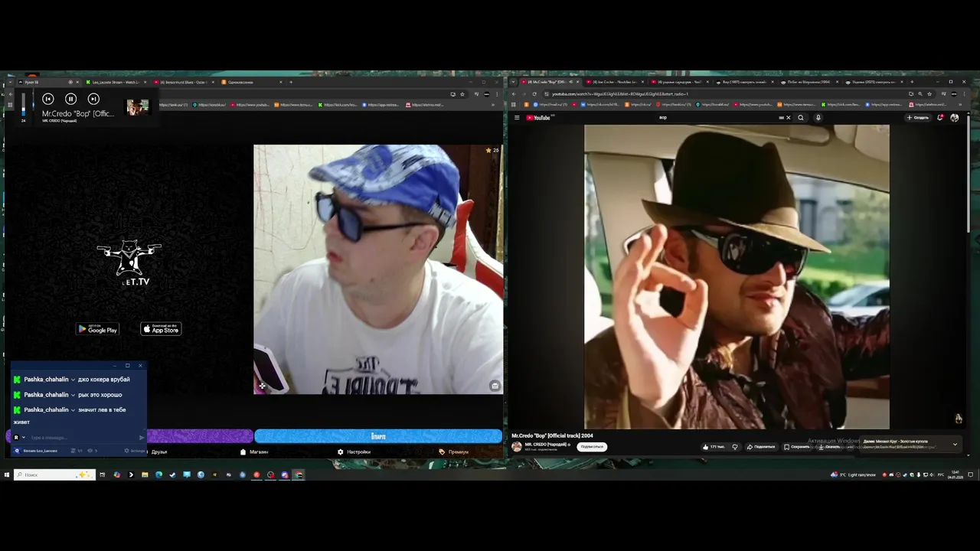Send the chat message arrow icon
The width and height of the screenshot is (980, 551).
coord(142,438)
